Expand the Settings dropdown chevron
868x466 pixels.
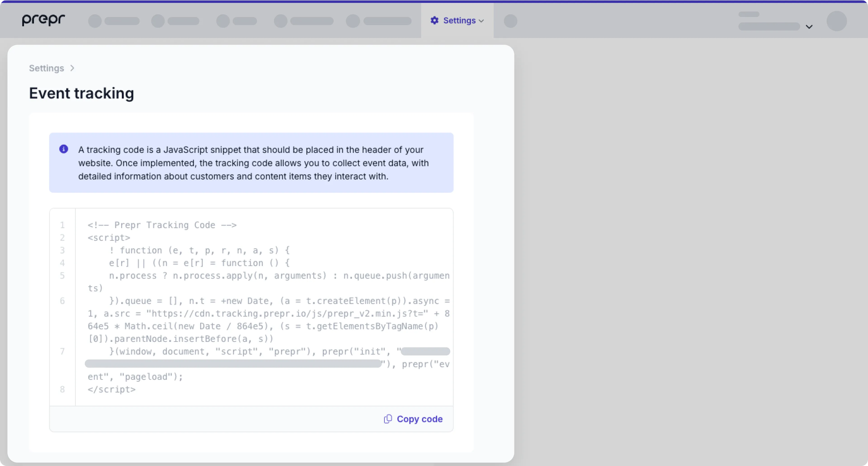pyautogui.click(x=481, y=21)
